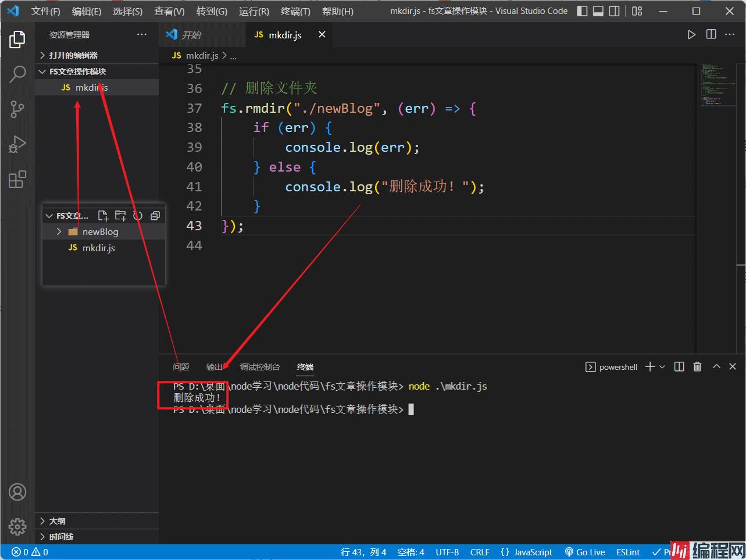Screen dimensions: 746x560
Task: Select mkdir.js in the Explorer file tree
Action: coord(97,87)
